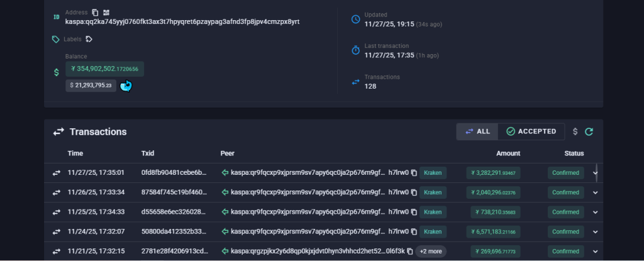The width and height of the screenshot is (644, 261).
Task: Switch filter to ACCEPTED transactions
Action: [531, 131]
